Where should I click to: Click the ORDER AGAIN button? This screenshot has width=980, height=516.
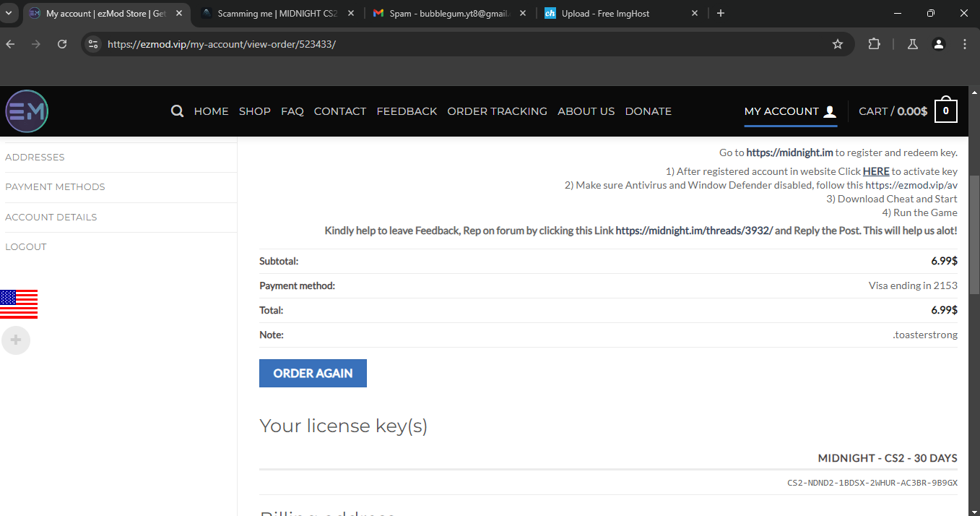pyautogui.click(x=313, y=373)
